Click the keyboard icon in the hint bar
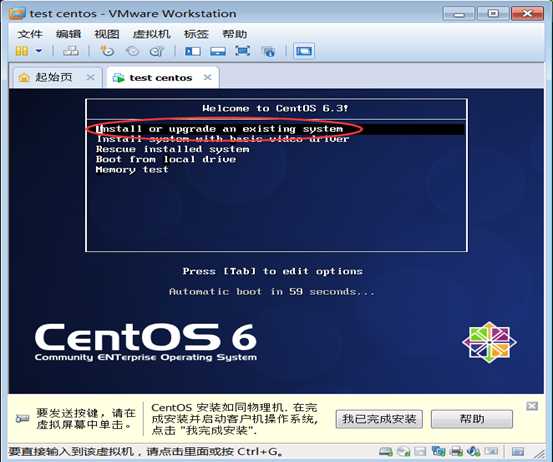 23,419
